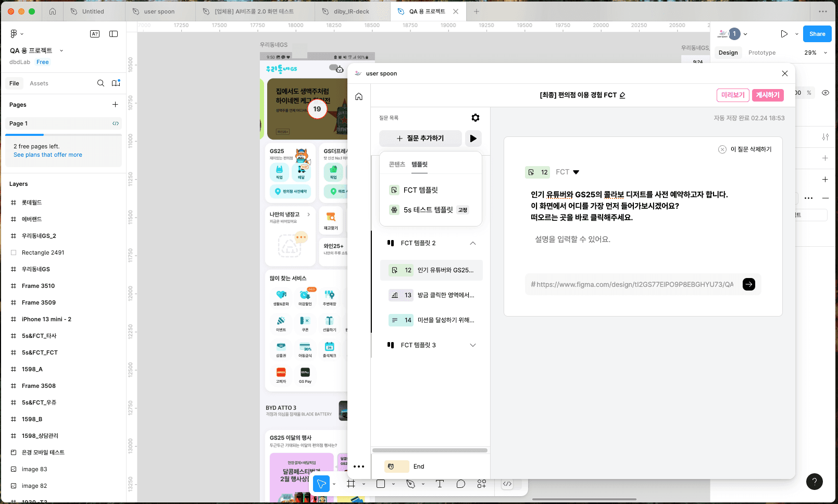Add a new file tab with plus

tap(476, 11)
